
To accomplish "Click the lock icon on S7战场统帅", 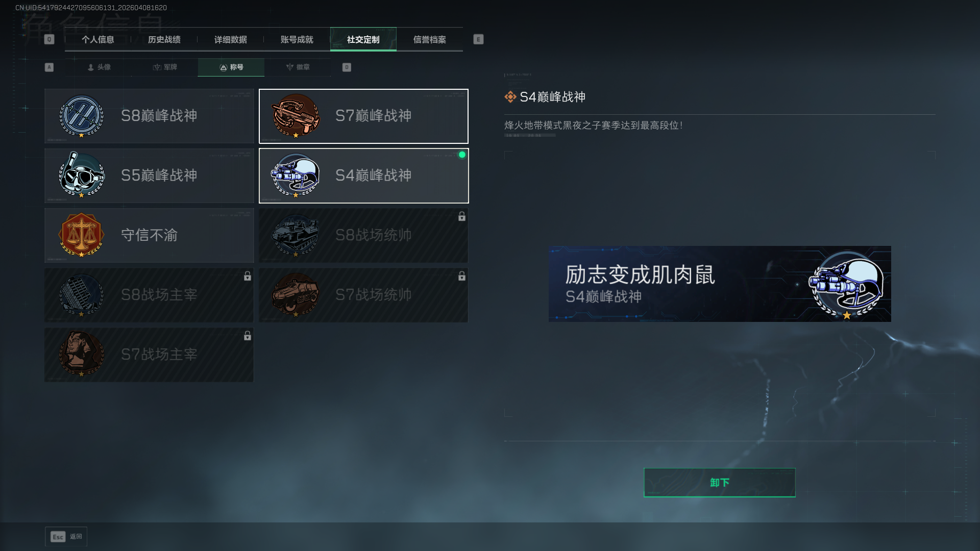I will tap(461, 276).
